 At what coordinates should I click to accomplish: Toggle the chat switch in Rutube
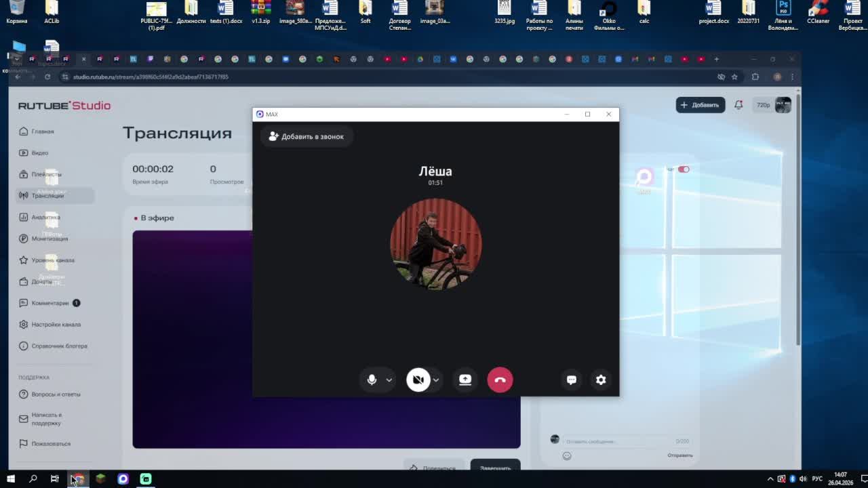click(x=684, y=169)
